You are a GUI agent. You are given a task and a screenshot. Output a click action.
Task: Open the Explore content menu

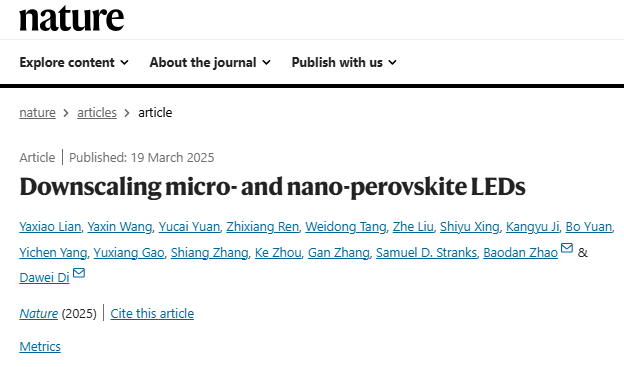point(74,62)
